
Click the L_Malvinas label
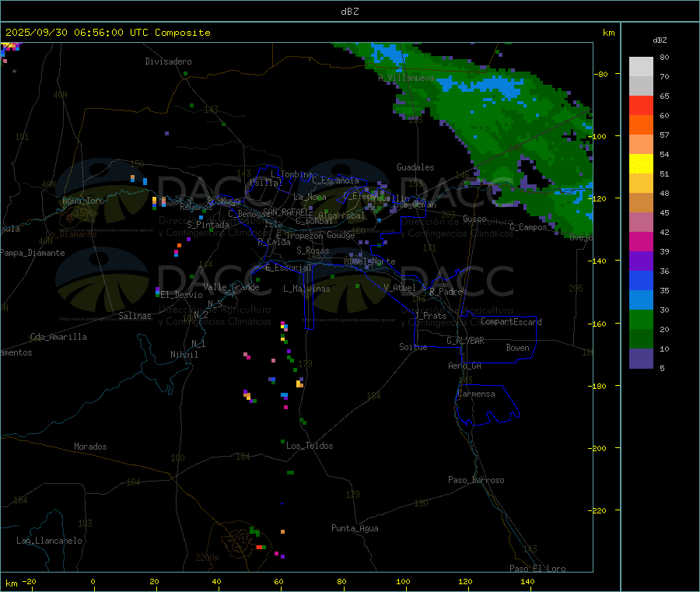(306, 289)
